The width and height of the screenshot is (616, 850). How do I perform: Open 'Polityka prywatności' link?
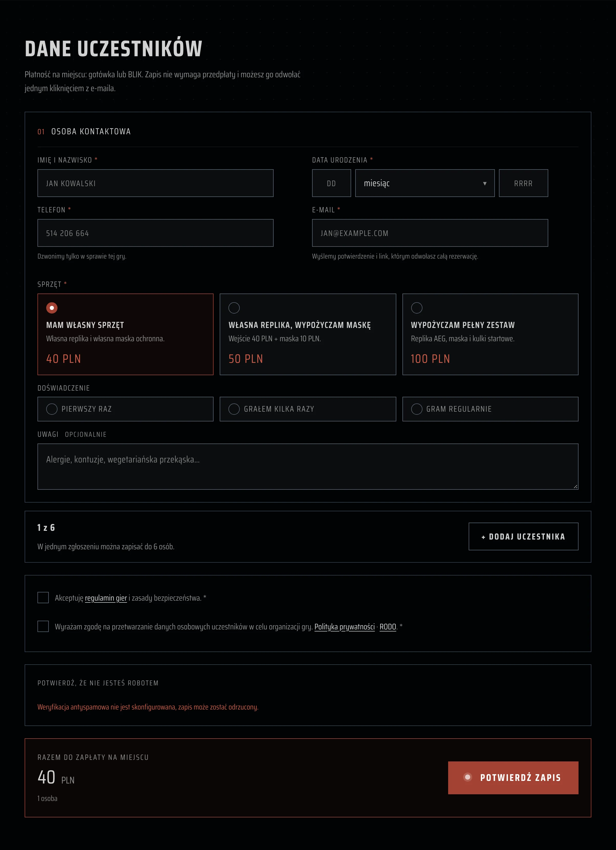(344, 627)
